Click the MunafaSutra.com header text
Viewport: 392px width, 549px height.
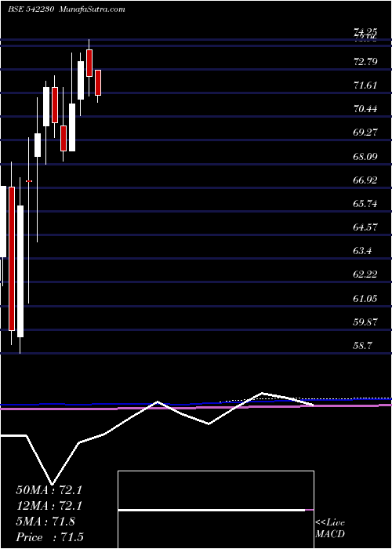(x=93, y=9)
